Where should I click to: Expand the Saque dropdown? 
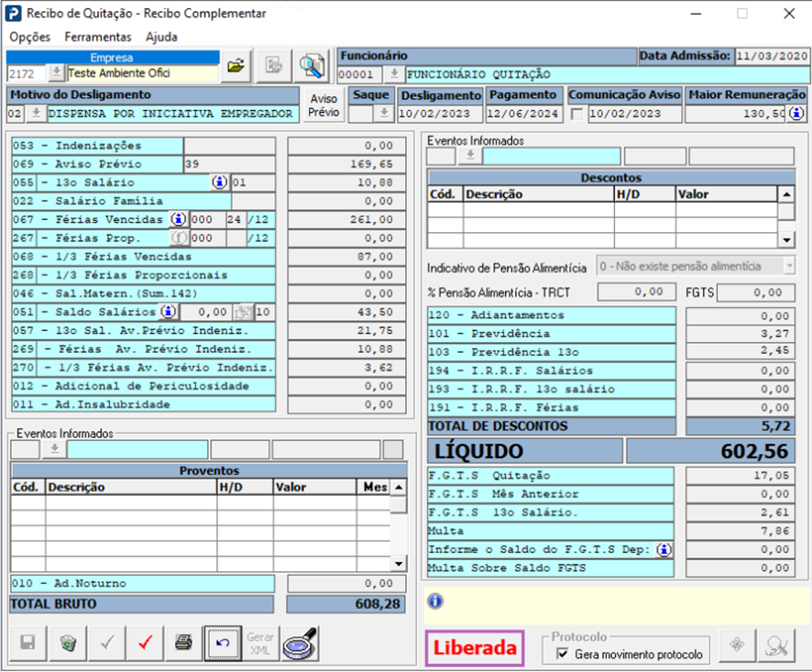(x=383, y=114)
